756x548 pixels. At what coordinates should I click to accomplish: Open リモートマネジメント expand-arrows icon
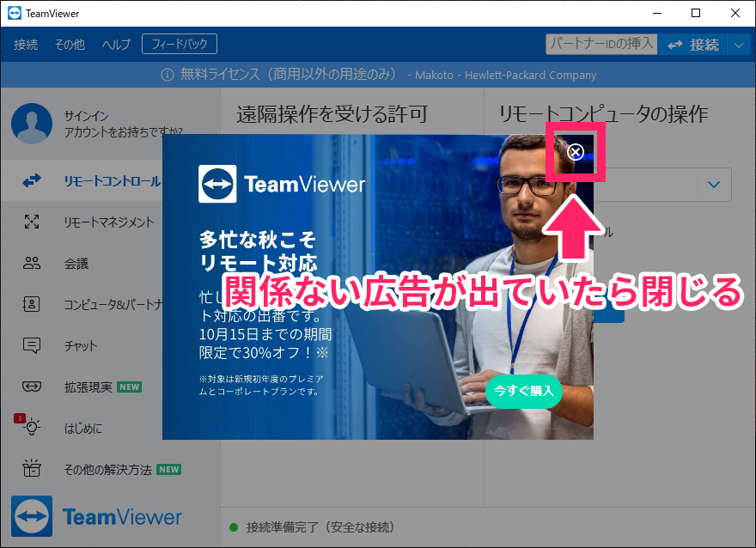32,222
